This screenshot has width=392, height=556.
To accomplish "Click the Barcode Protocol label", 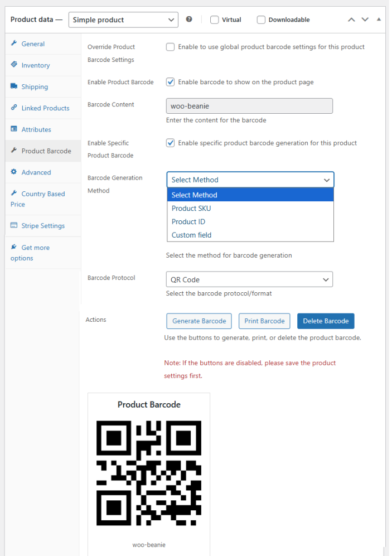I will tap(112, 278).
